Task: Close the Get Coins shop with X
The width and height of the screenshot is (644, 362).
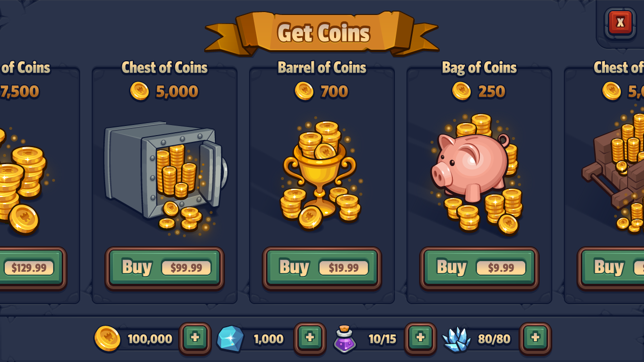Action: (620, 22)
